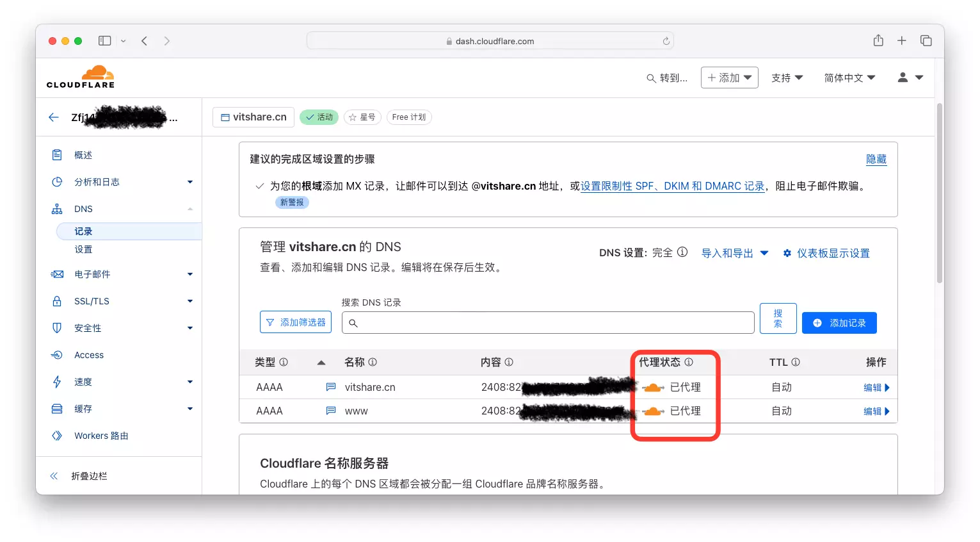Click the 活动 status badge
The image size is (980, 542).
pyautogui.click(x=319, y=117)
